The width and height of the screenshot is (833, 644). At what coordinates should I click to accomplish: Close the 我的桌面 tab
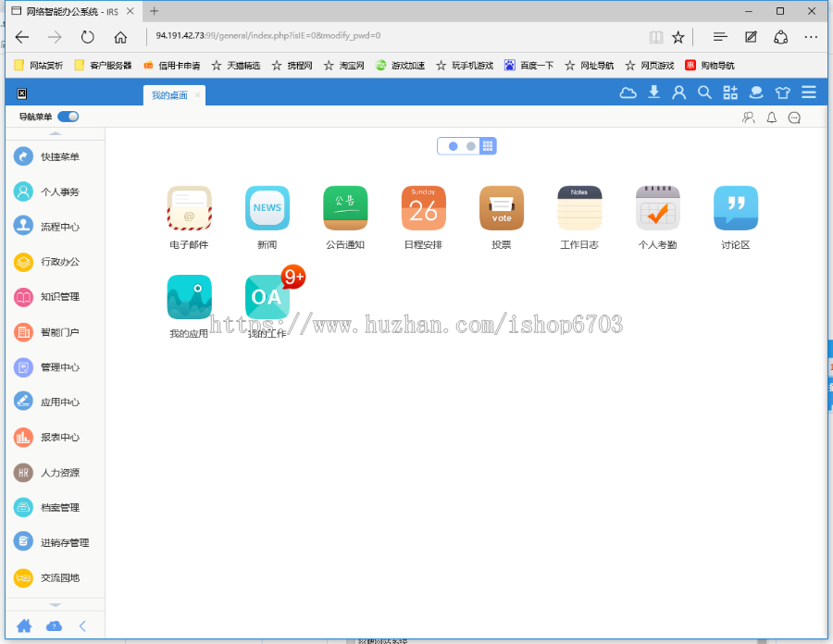(198, 95)
